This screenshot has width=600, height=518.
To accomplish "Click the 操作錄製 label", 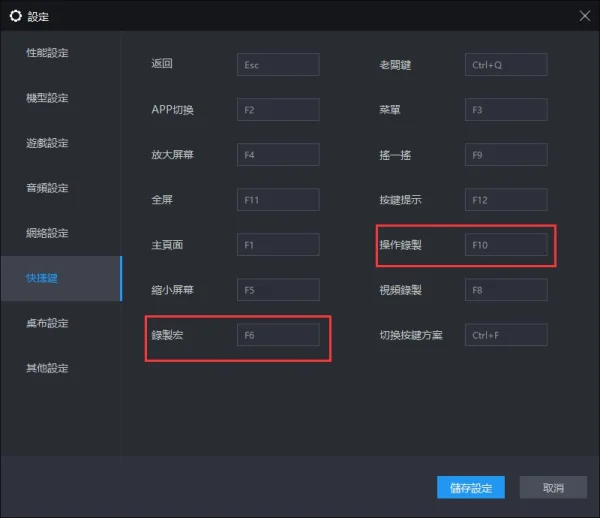I will coord(400,245).
